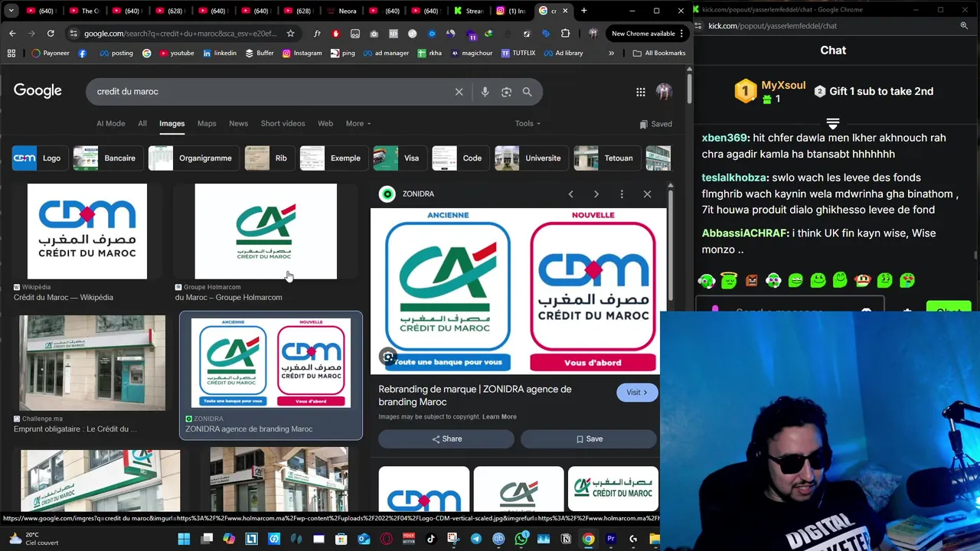Open the Chrome tab search dropdown
The width and height of the screenshot is (980, 551).
pos(11,11)
